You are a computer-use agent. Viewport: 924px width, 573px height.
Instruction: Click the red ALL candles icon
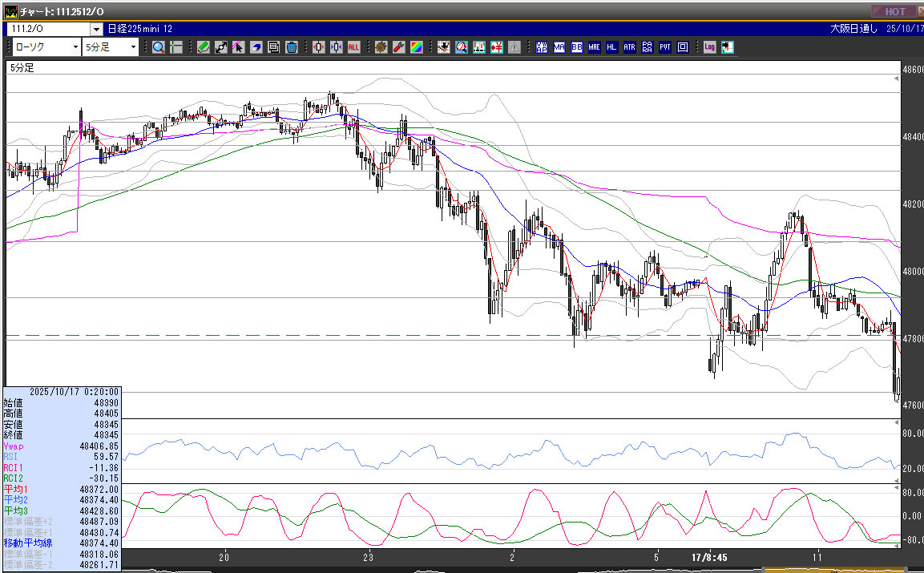(x=353, y=47)
